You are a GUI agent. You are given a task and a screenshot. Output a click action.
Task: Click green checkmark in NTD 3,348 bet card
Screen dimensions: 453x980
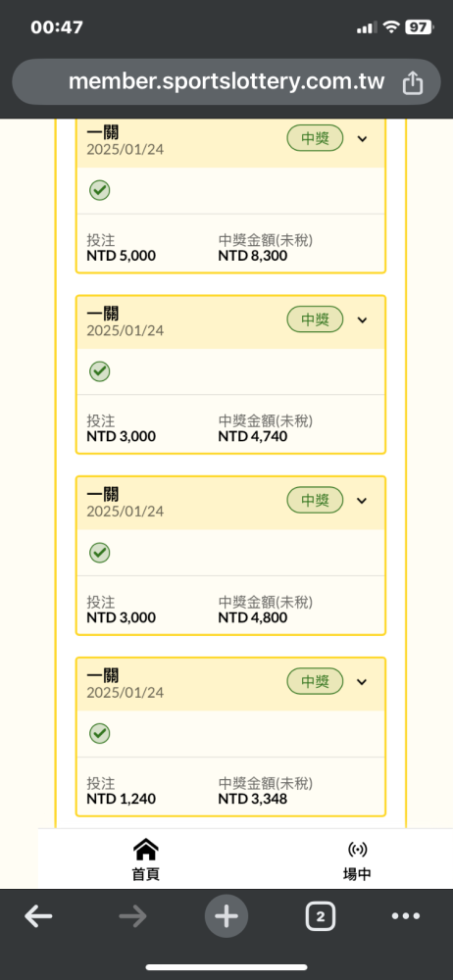click(99, 733)
